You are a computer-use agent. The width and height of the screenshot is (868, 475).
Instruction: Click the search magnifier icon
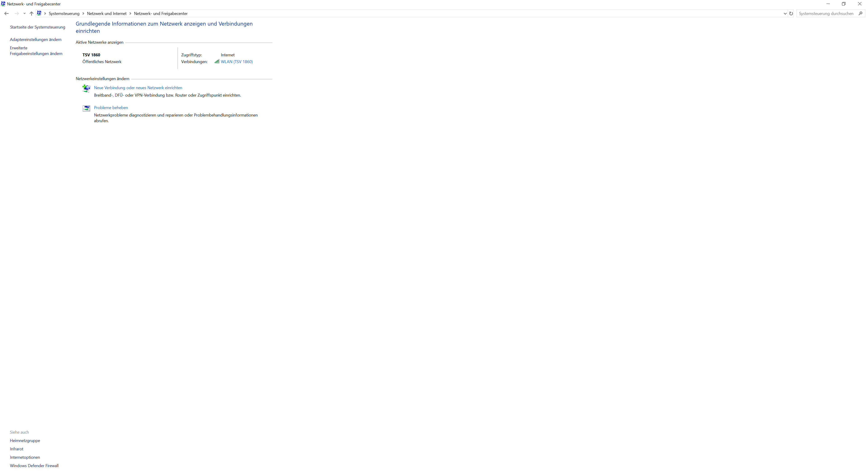pyautogui.click(x=860, y=14)
